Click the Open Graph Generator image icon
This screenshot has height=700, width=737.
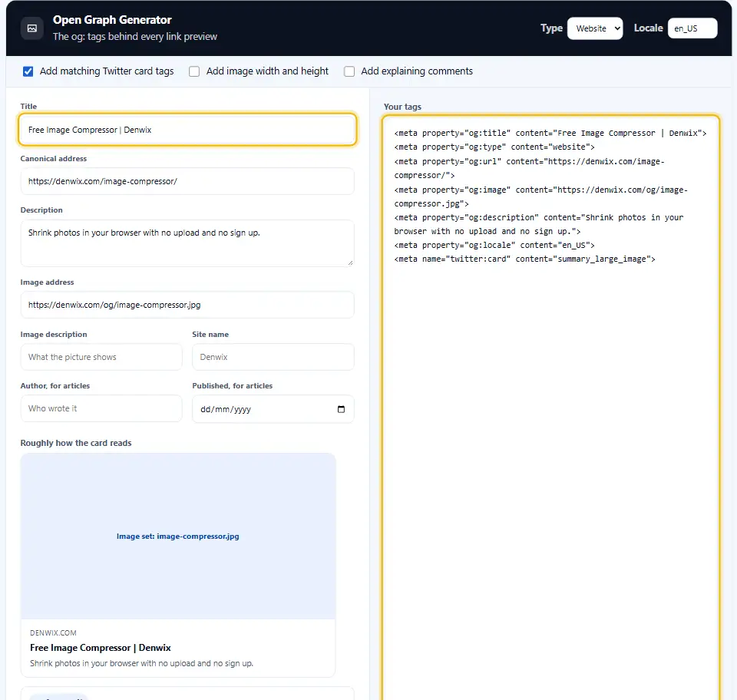coord(32,28)
